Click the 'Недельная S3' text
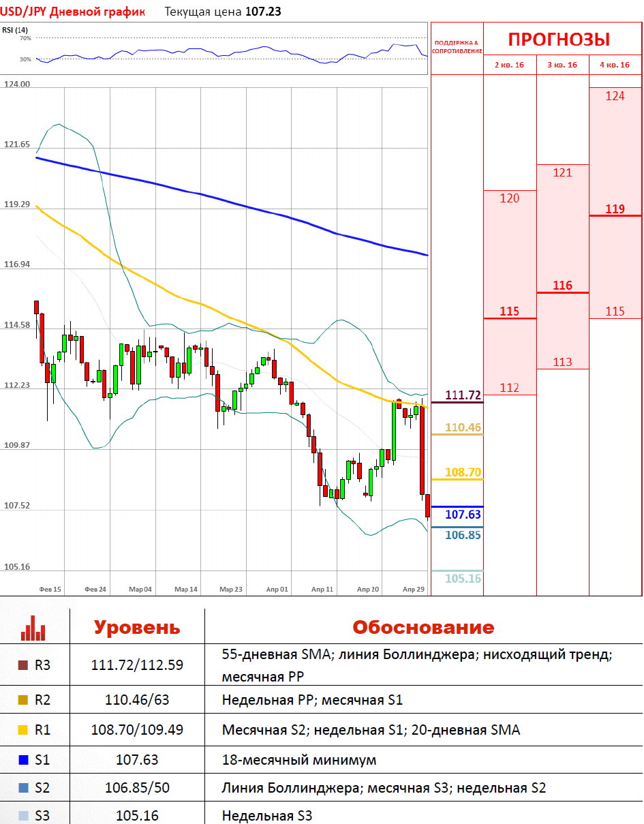 pos(267,815)
